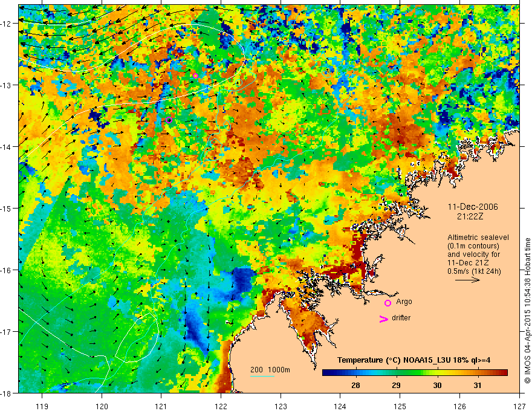Screen dimensions: 532x411
Task: Click the Temperature (°C) NOAA15_L3U colorbar title
Action: coord(414,360)
